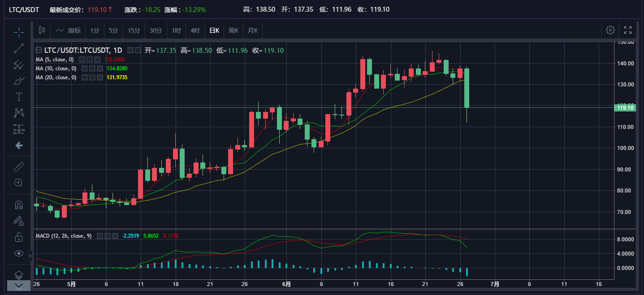Enter fullscreen mode for the chart

628,30
